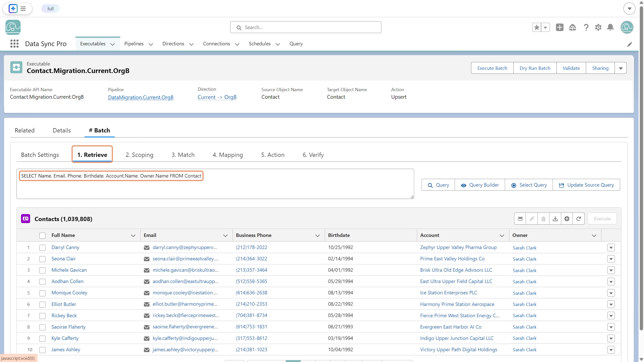
Task: Toggle the select-all checkbox in Contacts header
Action: point(42,236)
